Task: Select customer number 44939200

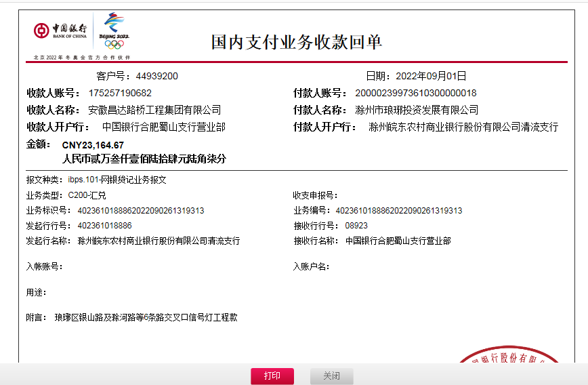Action: coord(156,76)
